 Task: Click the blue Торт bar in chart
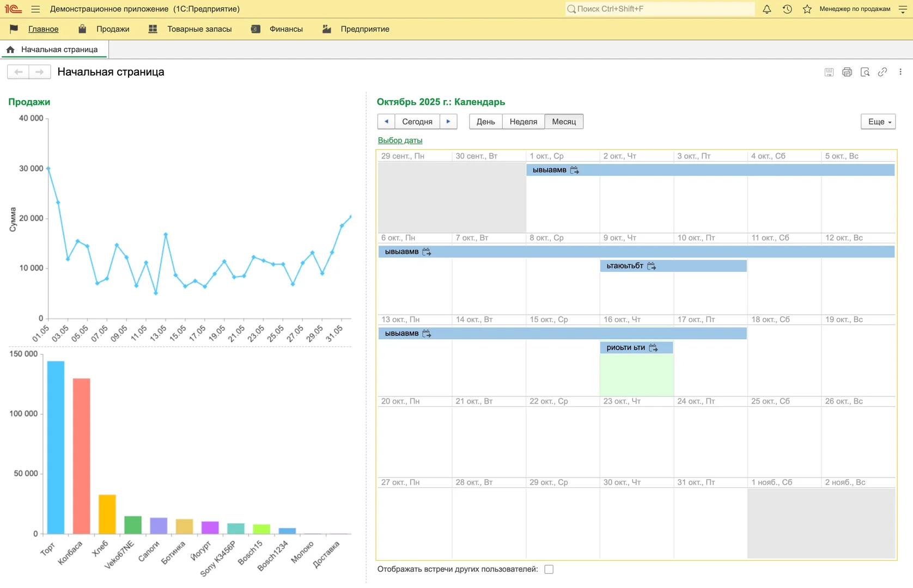click(x=56, y=446)
